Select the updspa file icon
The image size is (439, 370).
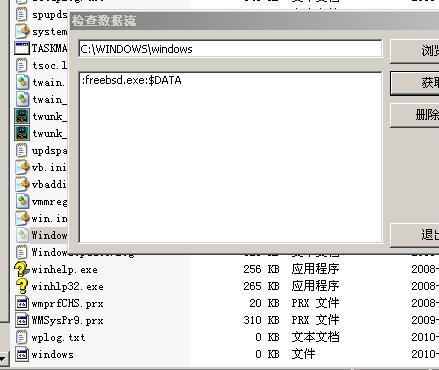coord(22,150)
